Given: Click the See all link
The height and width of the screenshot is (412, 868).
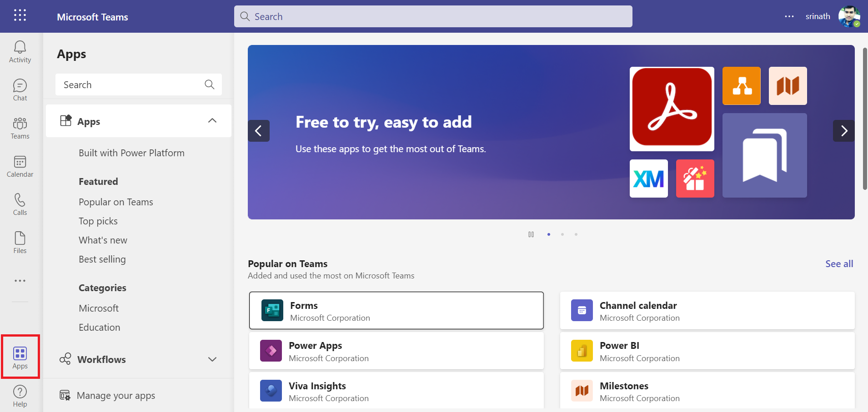Looking at the screenshot, I should (839, 264).
